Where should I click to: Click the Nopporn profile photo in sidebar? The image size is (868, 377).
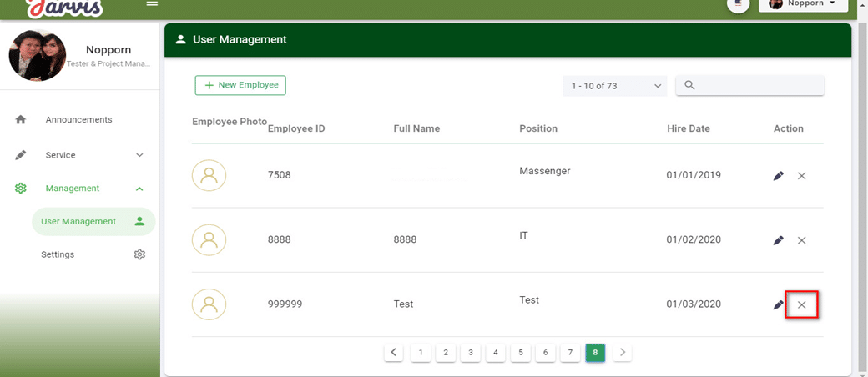pyautogui.click(x=38, y=56)
